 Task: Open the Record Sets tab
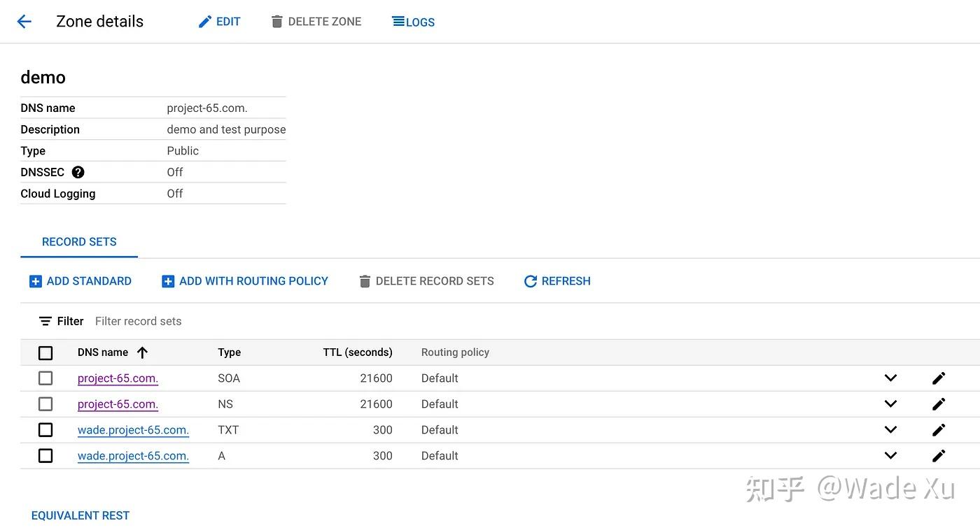[x=79, y=242]
